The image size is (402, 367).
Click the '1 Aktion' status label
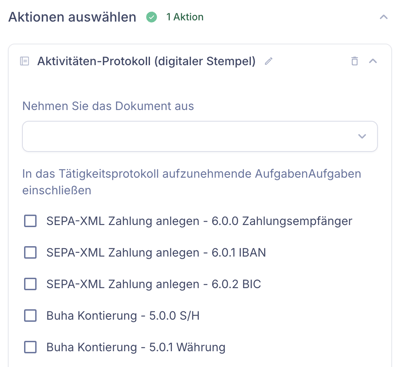tap(185, 17)
